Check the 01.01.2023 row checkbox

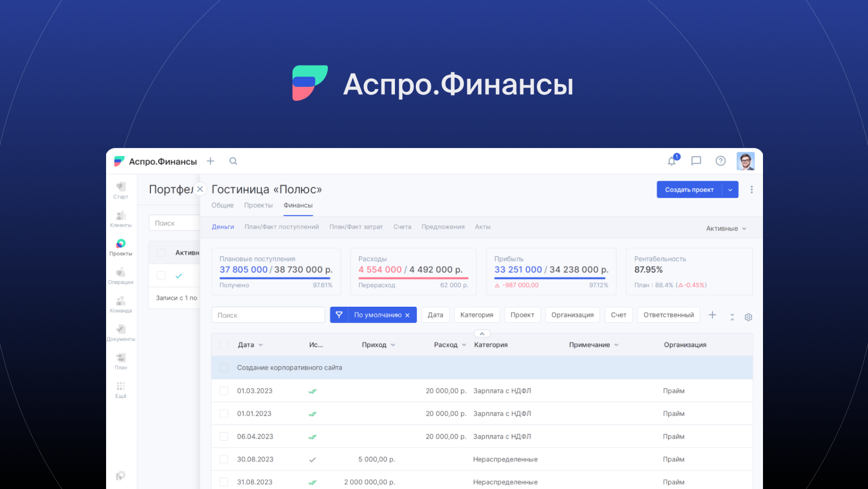[224, 413]
